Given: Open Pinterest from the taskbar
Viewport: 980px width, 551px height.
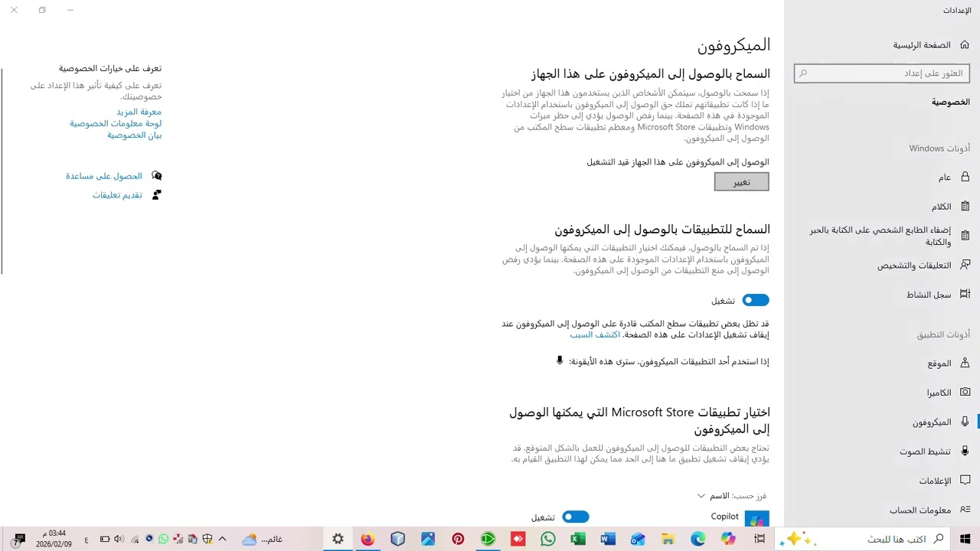Looking at the screenshot, I should click(458, 539).
